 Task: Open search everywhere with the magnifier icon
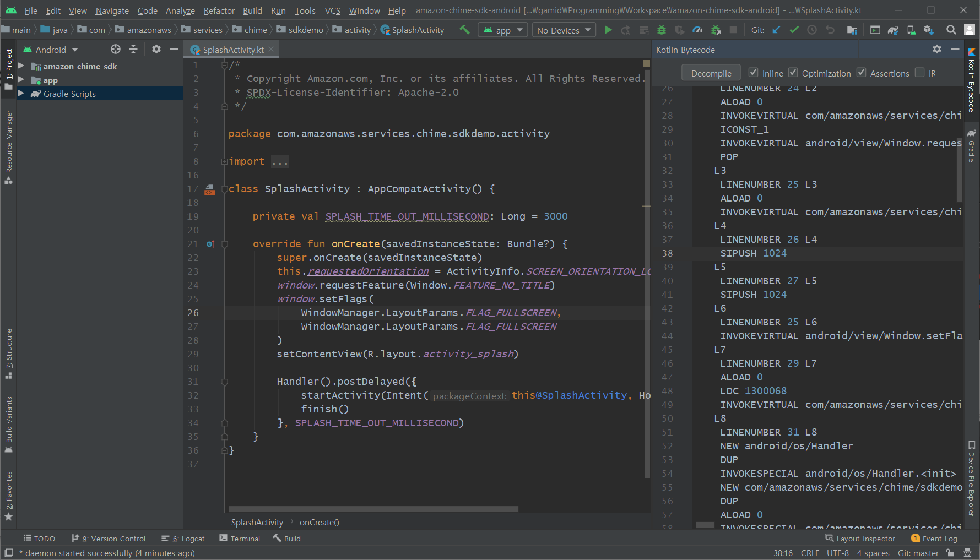pos(950,30)
